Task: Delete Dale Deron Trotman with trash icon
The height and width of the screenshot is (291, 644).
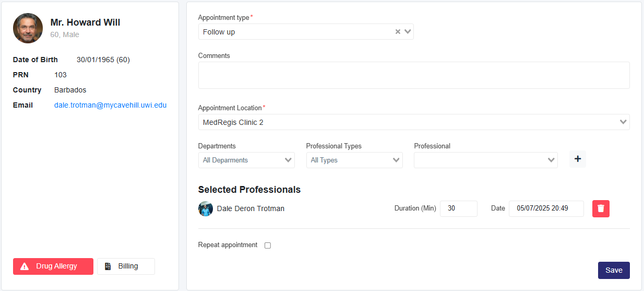Action: pyautogui.click(x=601, y=208)
